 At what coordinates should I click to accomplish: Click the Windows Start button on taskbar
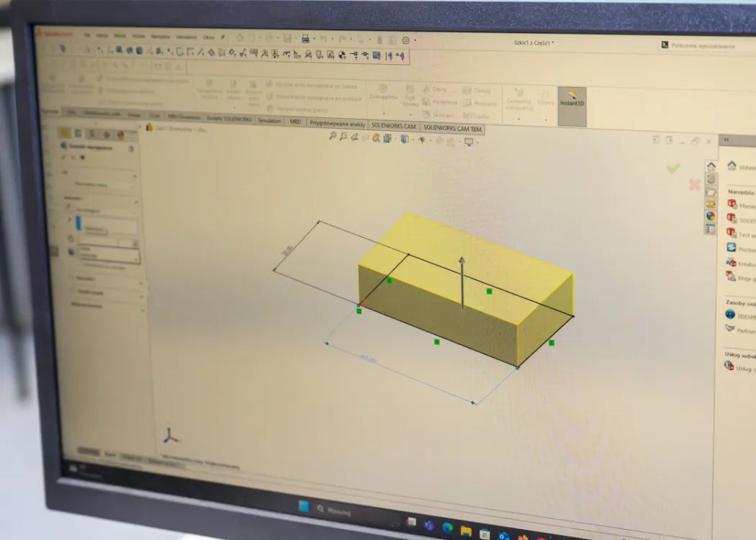tap(304, 505)
